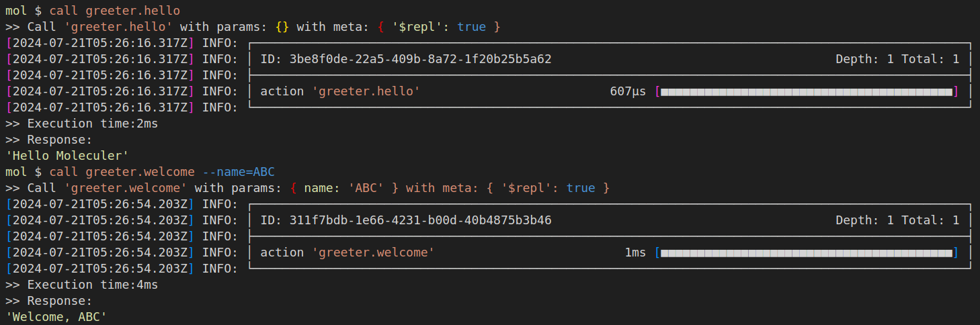
Task: Click the greeter.welcome span timing bar
Action: point(806,252)
